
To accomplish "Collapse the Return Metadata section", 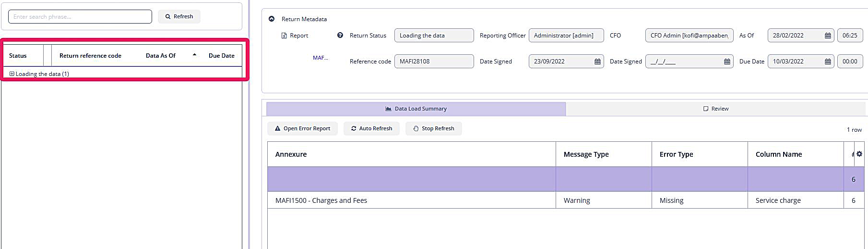I will coord(272,19).
